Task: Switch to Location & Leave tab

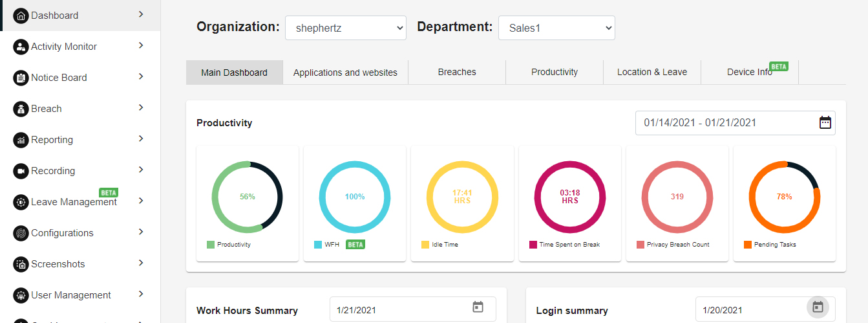Action: pyautogui.click(x=652, y=72)
